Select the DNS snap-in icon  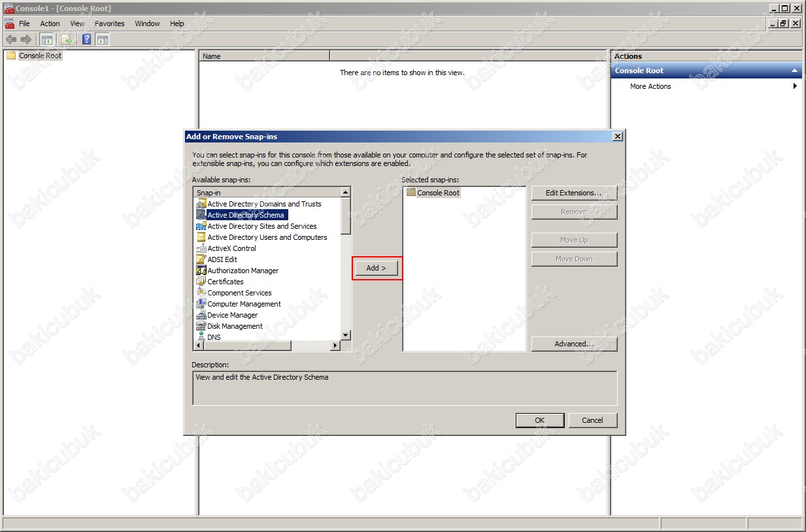tap(201, 337)
